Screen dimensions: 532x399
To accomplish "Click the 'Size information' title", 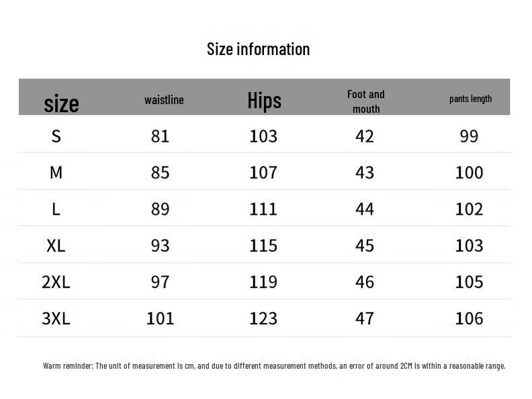I will click(258, 49).
